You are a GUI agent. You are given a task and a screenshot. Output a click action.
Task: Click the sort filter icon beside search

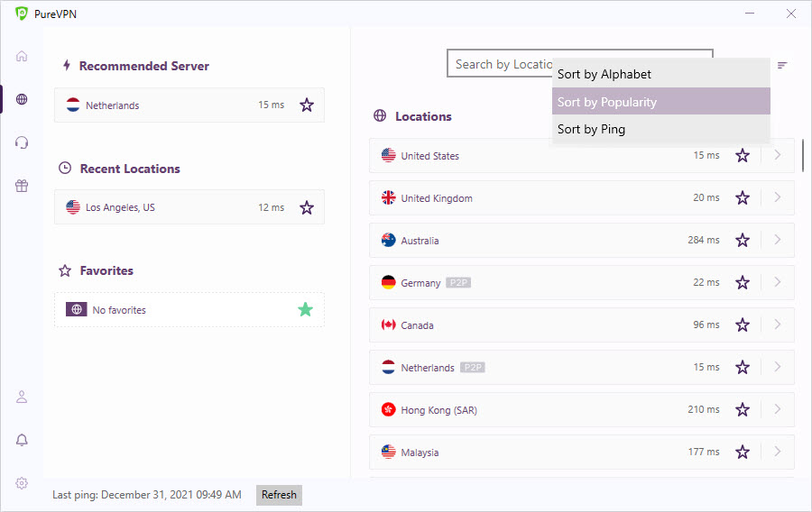(782, 65)
